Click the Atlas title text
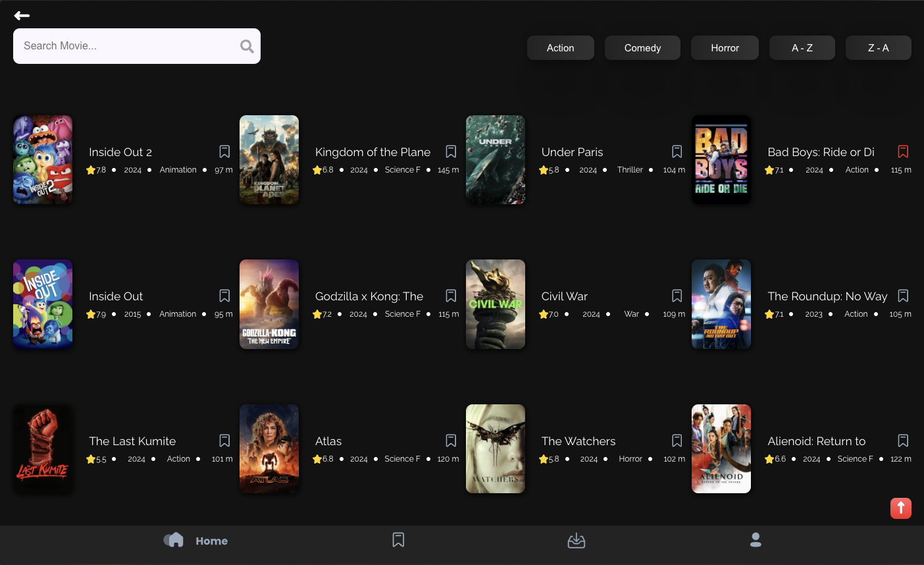 (x=328, y=441)
